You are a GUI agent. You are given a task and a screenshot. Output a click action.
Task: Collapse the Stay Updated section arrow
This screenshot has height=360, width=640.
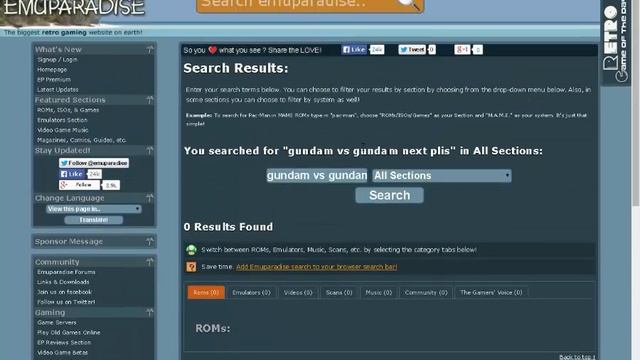click(150, 150)
